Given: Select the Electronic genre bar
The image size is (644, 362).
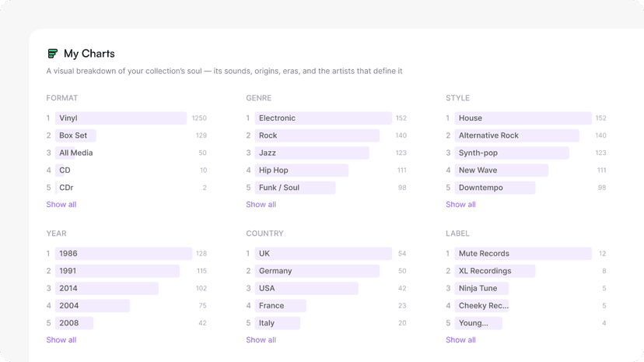Looking at the screenshot, I should pyautogui.click(x=324, y=118).
